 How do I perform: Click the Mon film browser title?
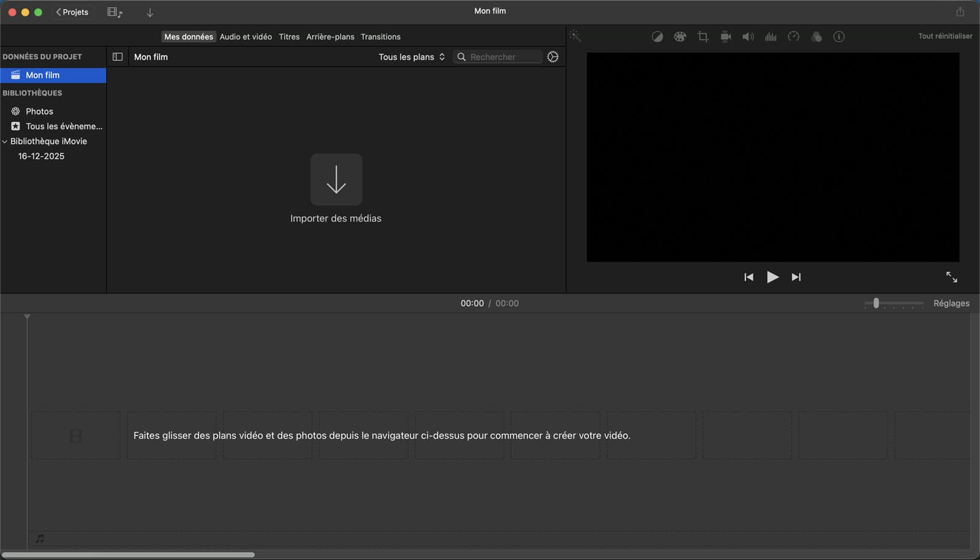click(151, 57)
